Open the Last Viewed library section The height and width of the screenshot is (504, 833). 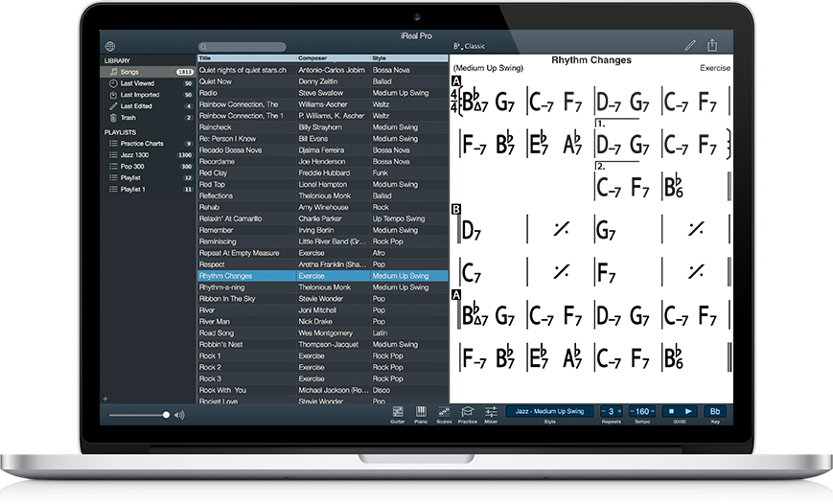tap(139, 83)
